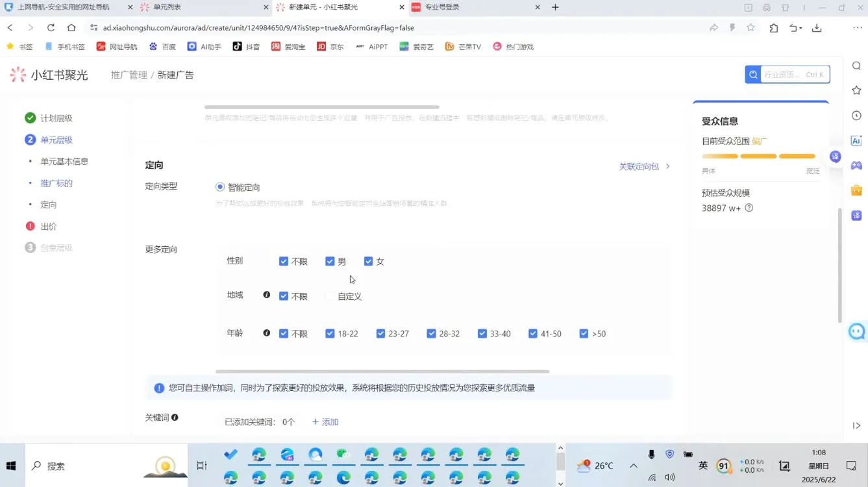Viewport: 868px width, 487px height.
Task: Click the AI icon on the right edge sidebar
Action: (x=856, y=140)
